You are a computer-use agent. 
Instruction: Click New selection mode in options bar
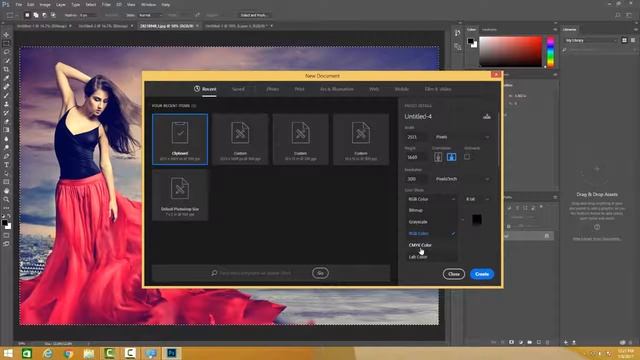(27, 15)
